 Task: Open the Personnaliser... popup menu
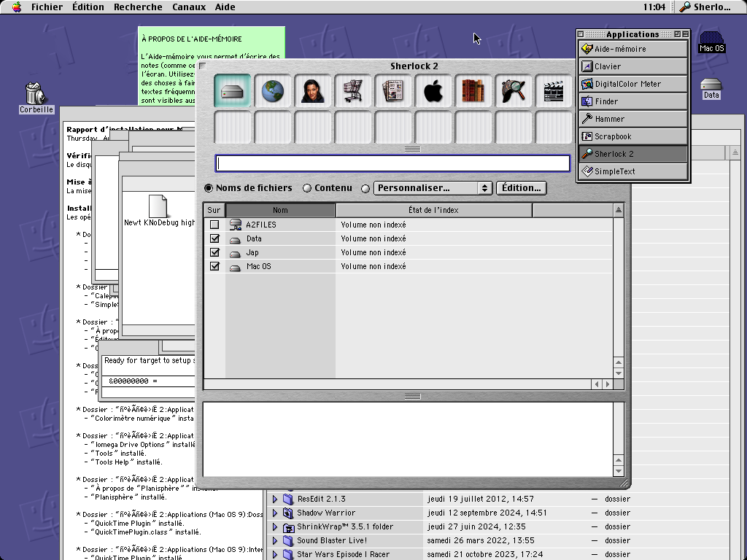[433, 188]
